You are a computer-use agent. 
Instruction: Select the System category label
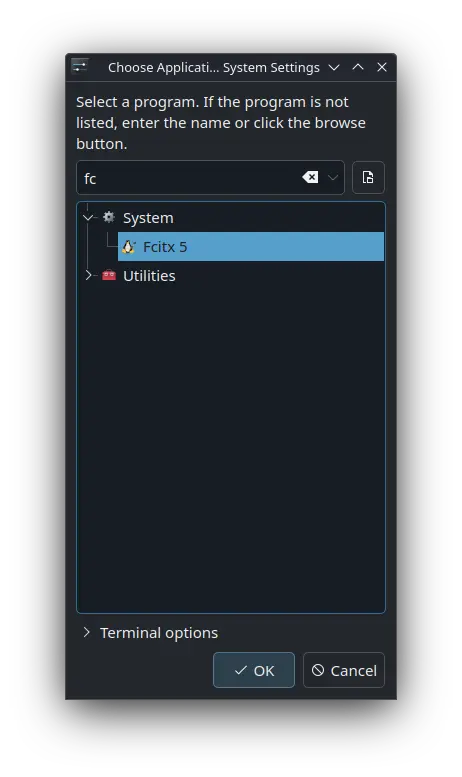[x=148, y=218]
